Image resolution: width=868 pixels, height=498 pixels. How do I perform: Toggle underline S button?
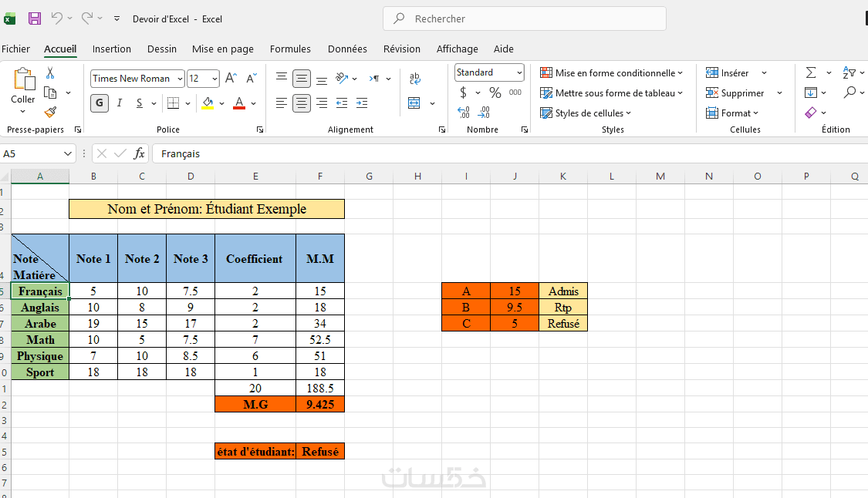tap(140, 103)
